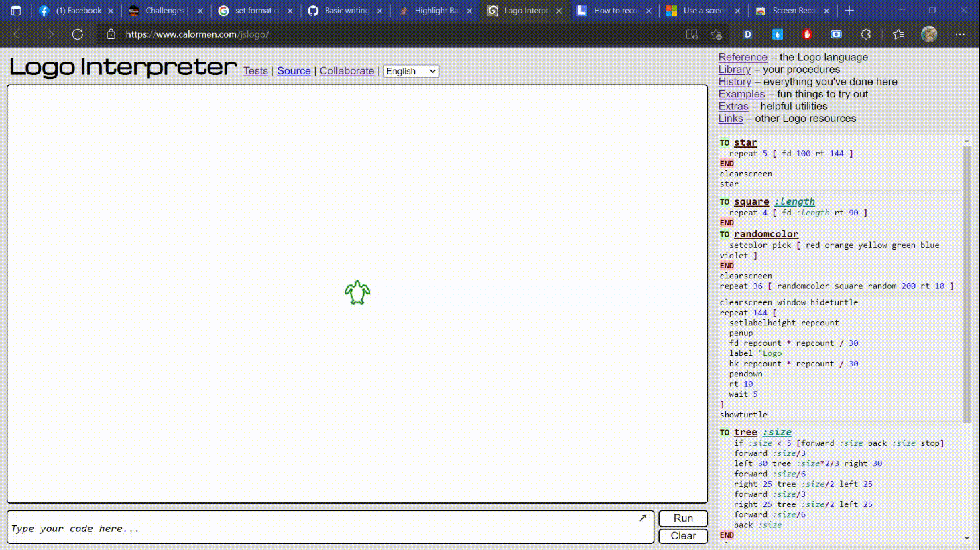This screenshot has width=980, height=550.
Task: Open the browser Extensions puzzle icon
Action: 866,34
